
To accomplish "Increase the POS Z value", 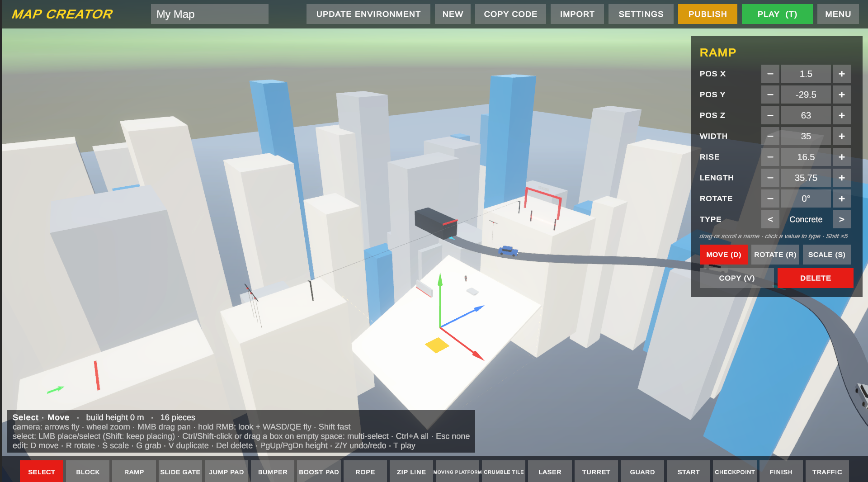I will click(x=841, y=115).
